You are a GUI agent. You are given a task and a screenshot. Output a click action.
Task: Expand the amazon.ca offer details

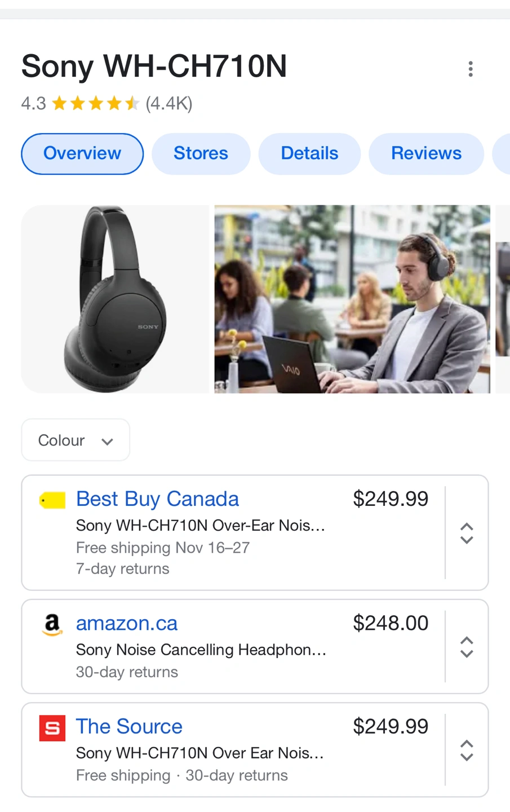tap(467, 647)
